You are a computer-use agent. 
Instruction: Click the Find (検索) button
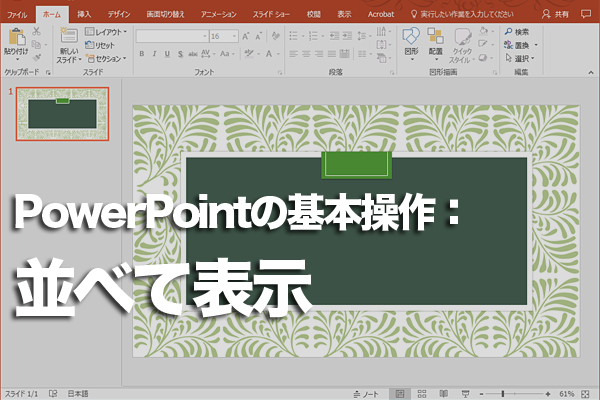[x=517, y=32]
